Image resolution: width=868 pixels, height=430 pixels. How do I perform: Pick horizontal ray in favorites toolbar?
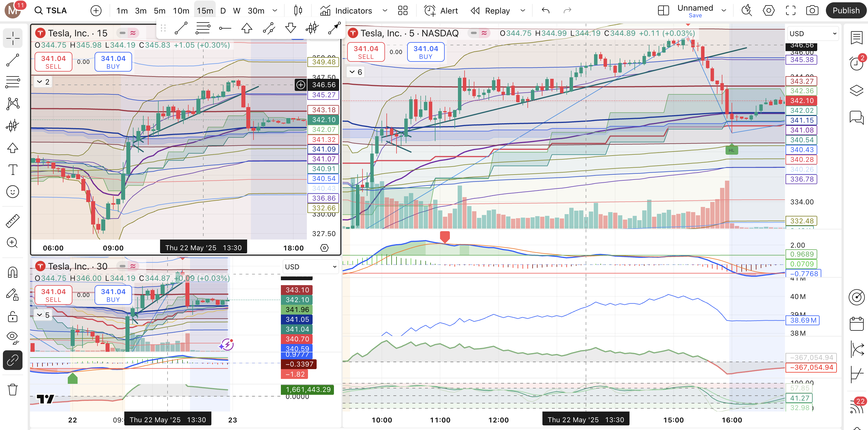[x=225, y=28]
